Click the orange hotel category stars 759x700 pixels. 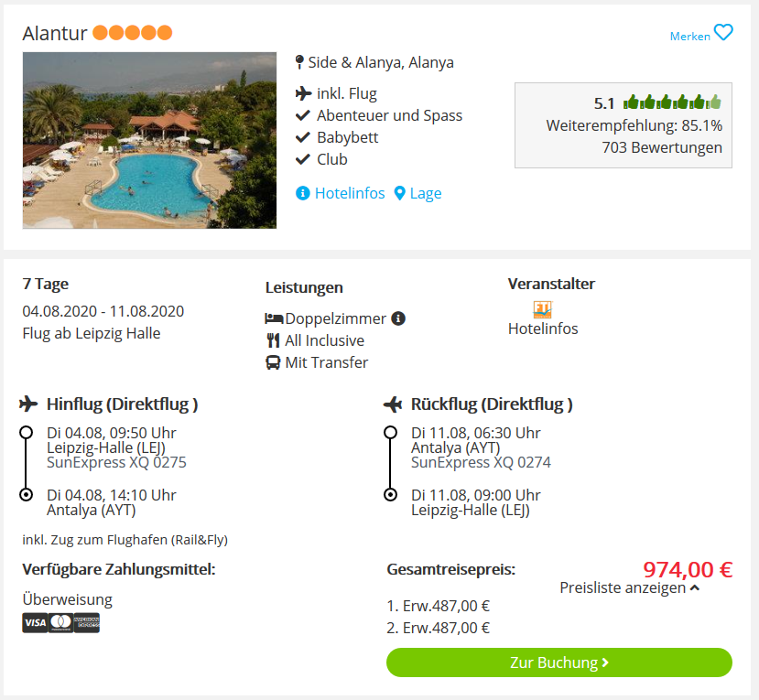[132, 32]
